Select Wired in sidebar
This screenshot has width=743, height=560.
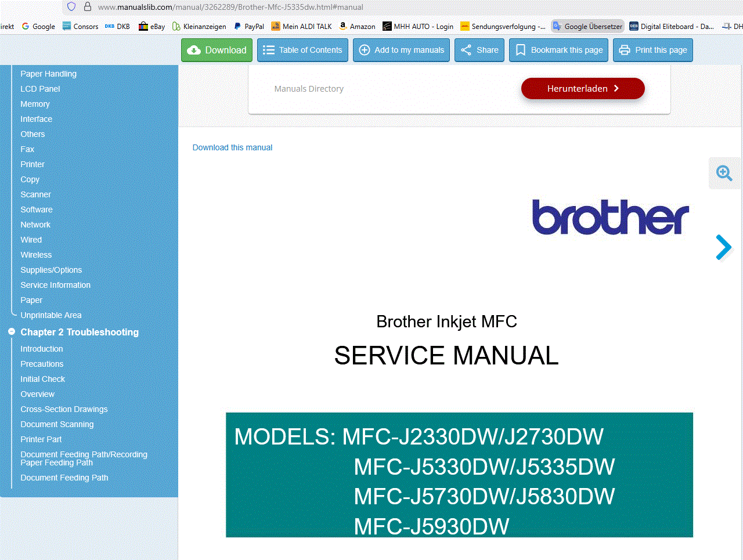point(31,240)
